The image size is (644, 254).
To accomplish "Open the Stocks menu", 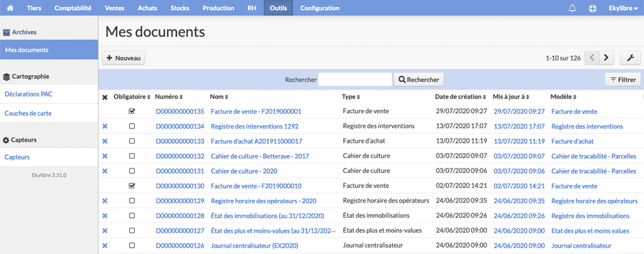I will (180, 8).
